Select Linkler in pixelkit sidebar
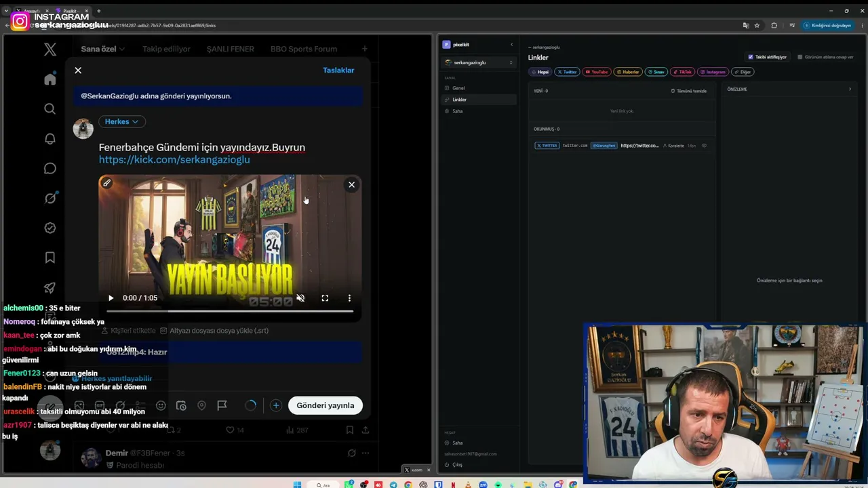The height and width of the screenshot is (488, 868). tap(479, 100)
